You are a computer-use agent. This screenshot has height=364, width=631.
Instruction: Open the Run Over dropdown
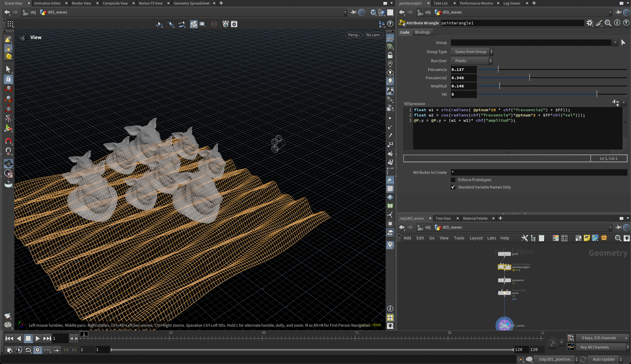coord(472,61)
